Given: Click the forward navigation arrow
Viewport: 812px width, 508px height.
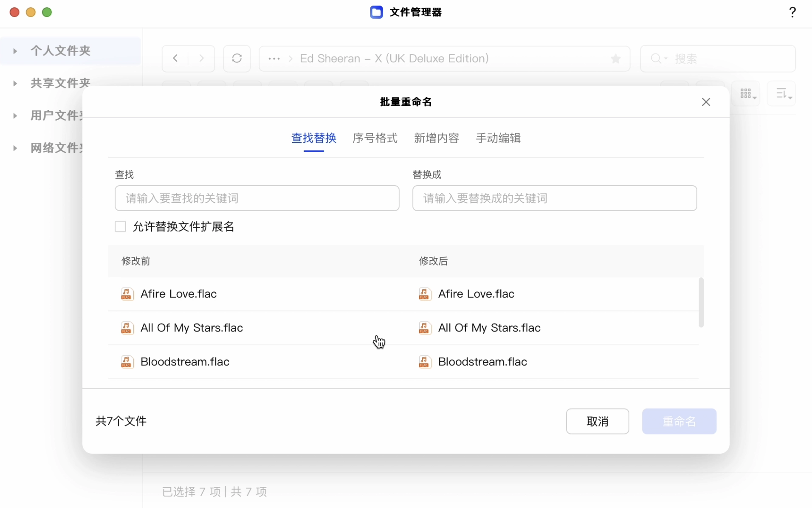Looking at the screenshot, I should pyautogui.click(x=202, y=58).
